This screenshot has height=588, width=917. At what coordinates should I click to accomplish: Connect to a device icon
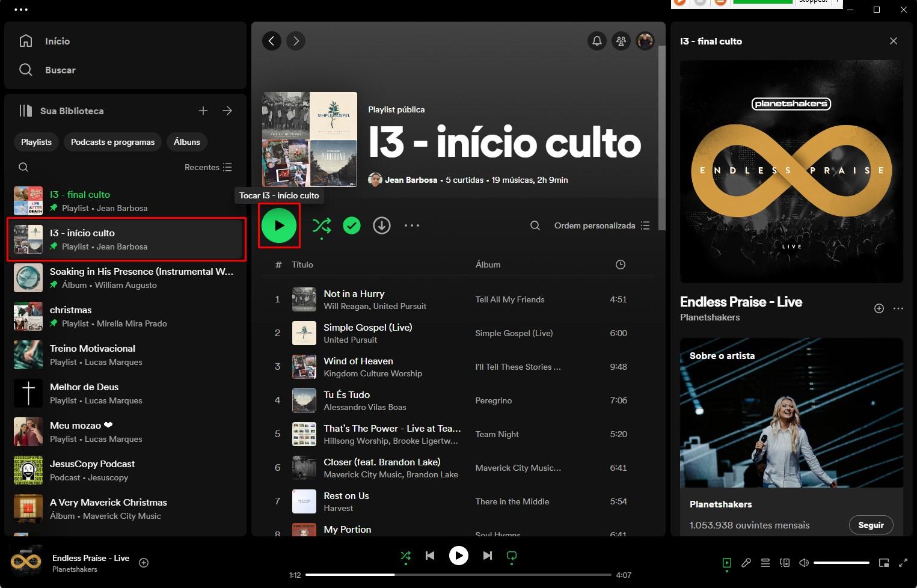[x=785, y=563]
